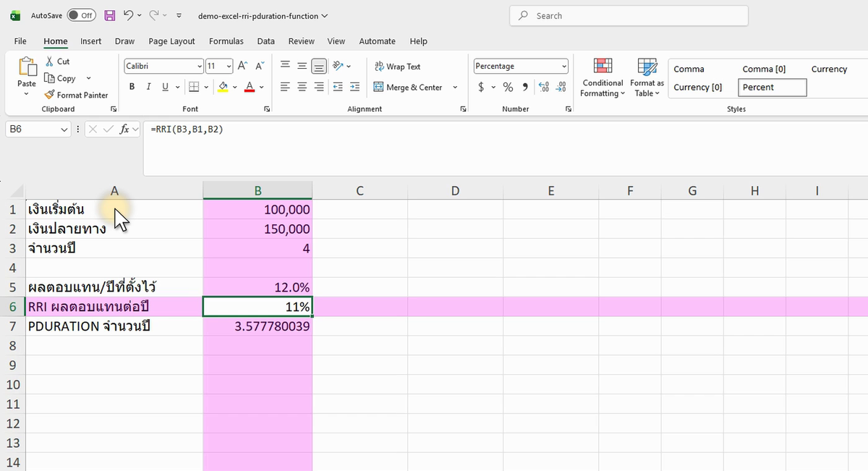Switch to the Insert tab
This screenshot has width=868, height=471.
(90, 41)
